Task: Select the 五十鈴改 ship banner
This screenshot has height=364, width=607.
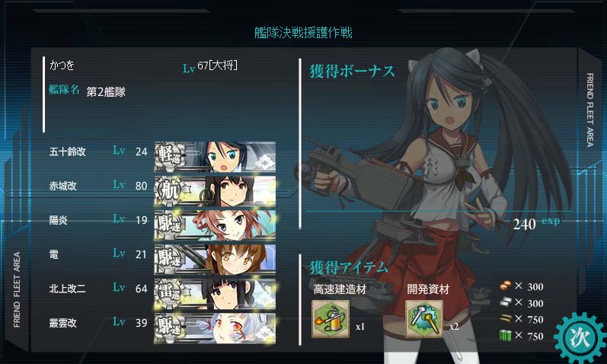Action: tap(215, 157)
